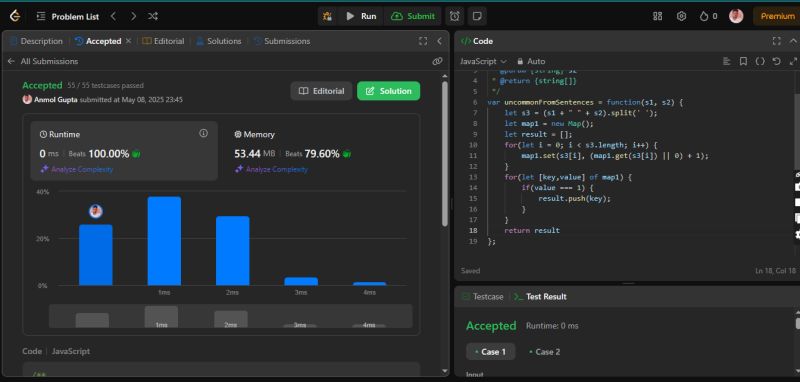Screen dimensions: 800x382
Task: Click the curly braces icon in editor
Action: coord(760,61)
